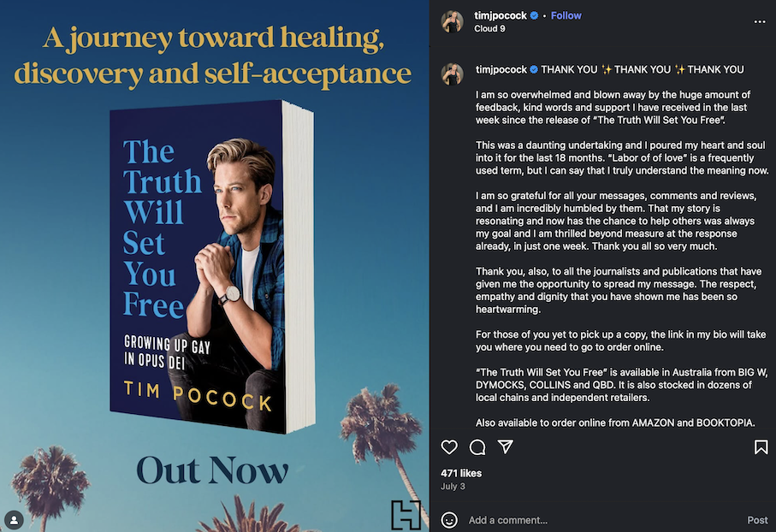The width and height of the screenshot is (776, 532).
Task: Click the verified badge beside header username
Action: 534,16
